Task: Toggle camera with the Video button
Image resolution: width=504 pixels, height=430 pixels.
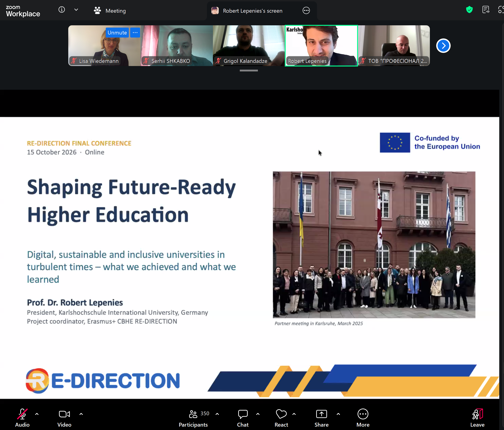Action: point(64,418)
